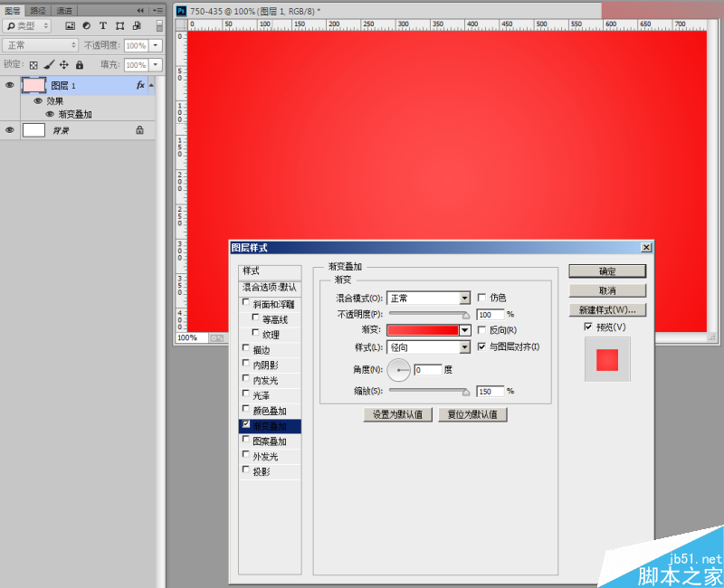This screenshot has height=588, width=724.
Task: Hide the 背景 layer visibility eye
Action: (x=9, y=129)
